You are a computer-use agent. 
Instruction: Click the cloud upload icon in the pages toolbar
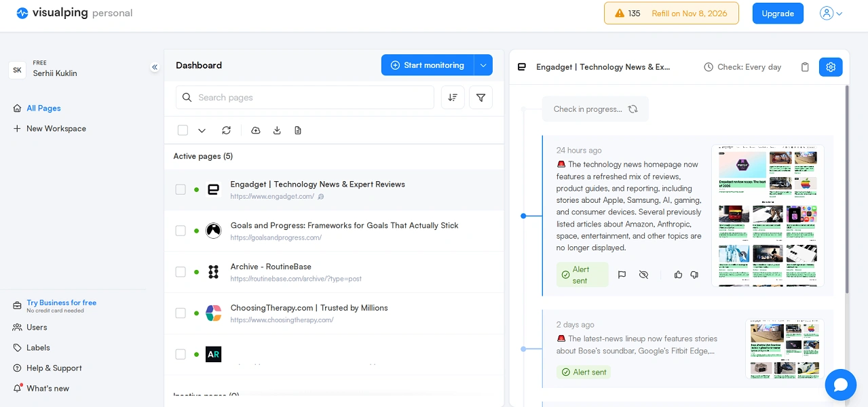[x=256, y=130]
